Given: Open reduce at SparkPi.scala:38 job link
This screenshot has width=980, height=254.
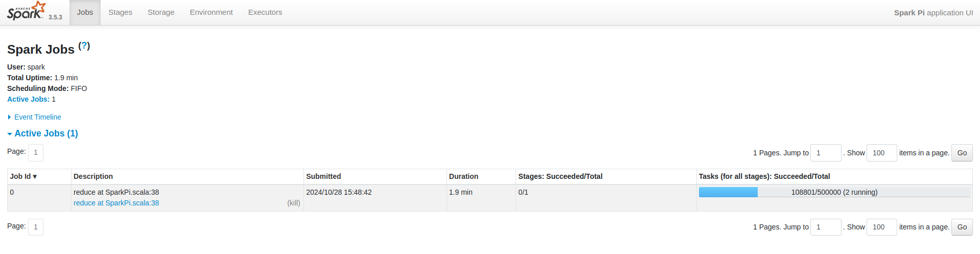Looking at the screenshot, I should (x=116, y=203).
